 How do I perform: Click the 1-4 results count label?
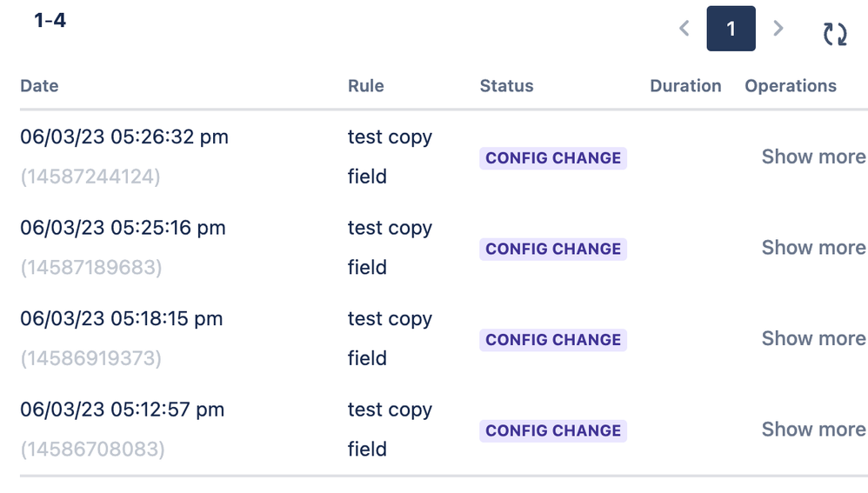pyautogui.click(x=50, y=21)
